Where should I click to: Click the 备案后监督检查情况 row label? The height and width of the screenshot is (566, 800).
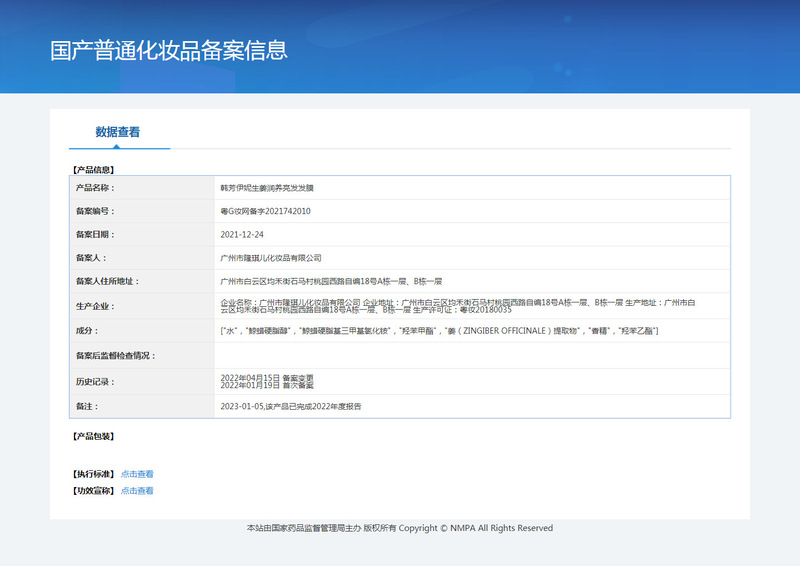[x=116, y=356]
